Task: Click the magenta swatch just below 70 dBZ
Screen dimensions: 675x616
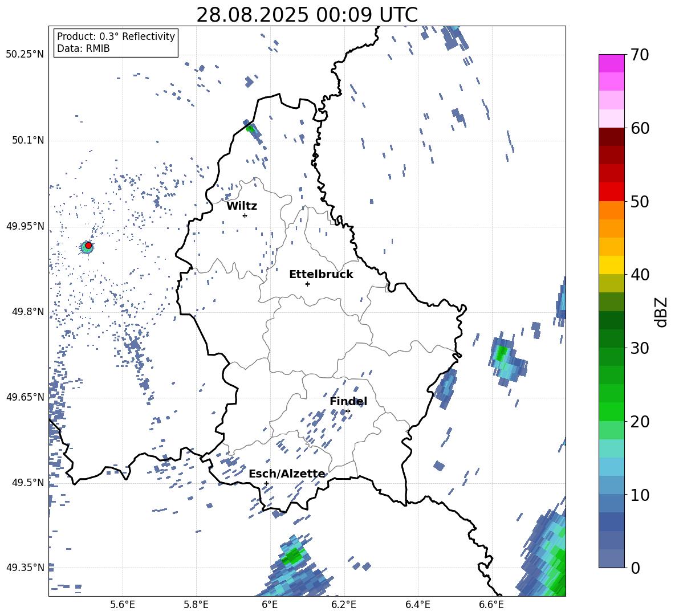Action: pyautogui.click(x=611, y=63)
